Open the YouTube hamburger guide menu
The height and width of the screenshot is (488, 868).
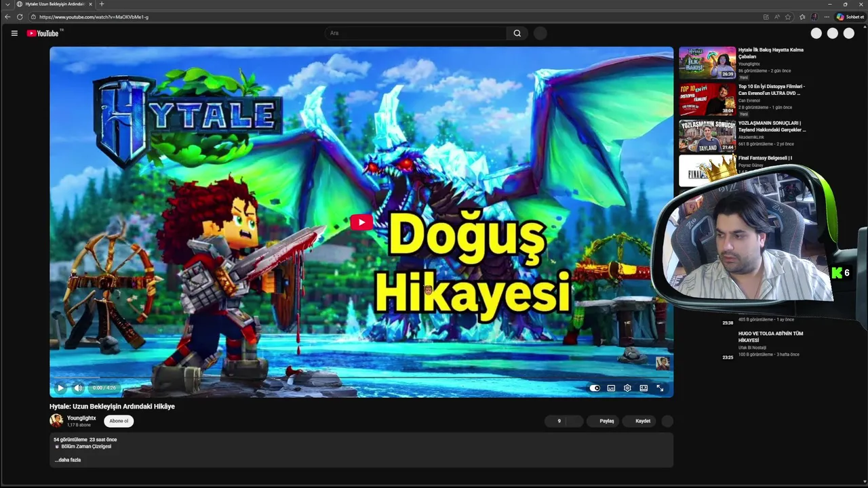(x=14, y=33)
